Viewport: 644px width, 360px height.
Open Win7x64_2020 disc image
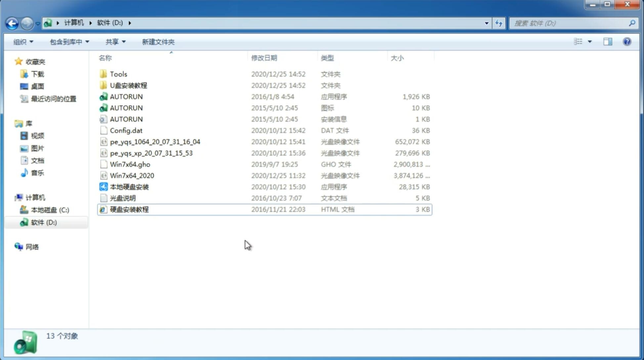pyautogui.click(x=131, y=175)
